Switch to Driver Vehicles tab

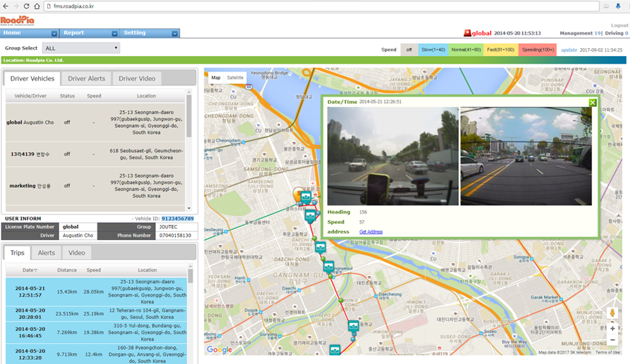coord(32,78)
